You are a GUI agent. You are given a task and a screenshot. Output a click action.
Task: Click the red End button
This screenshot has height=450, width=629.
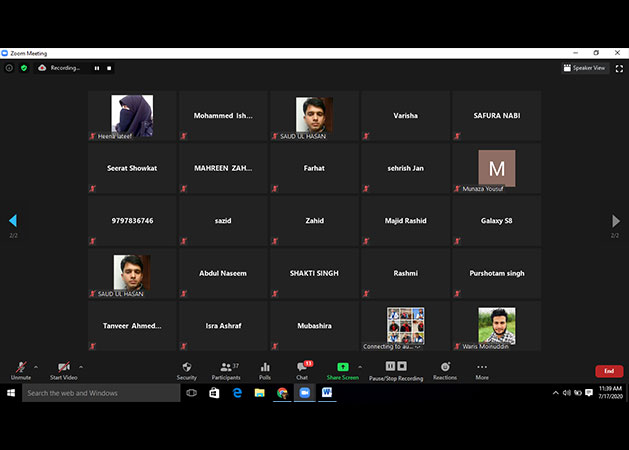[608, 371]
